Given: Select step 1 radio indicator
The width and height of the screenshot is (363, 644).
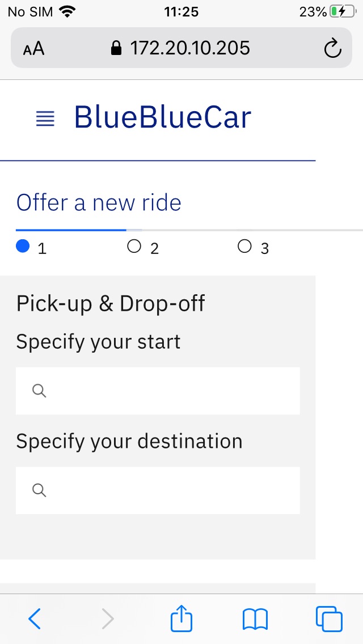Looking at the screenshot, I should tap(23, 247).
